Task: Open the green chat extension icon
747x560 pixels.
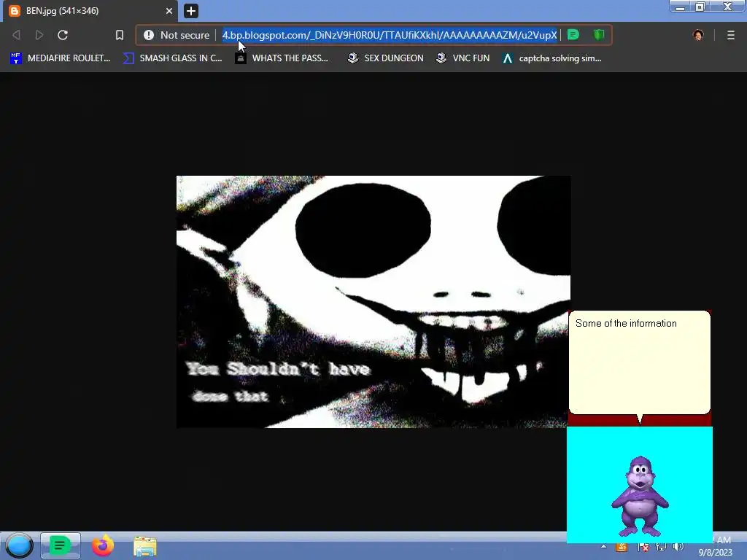Action: tap(573, 35)
